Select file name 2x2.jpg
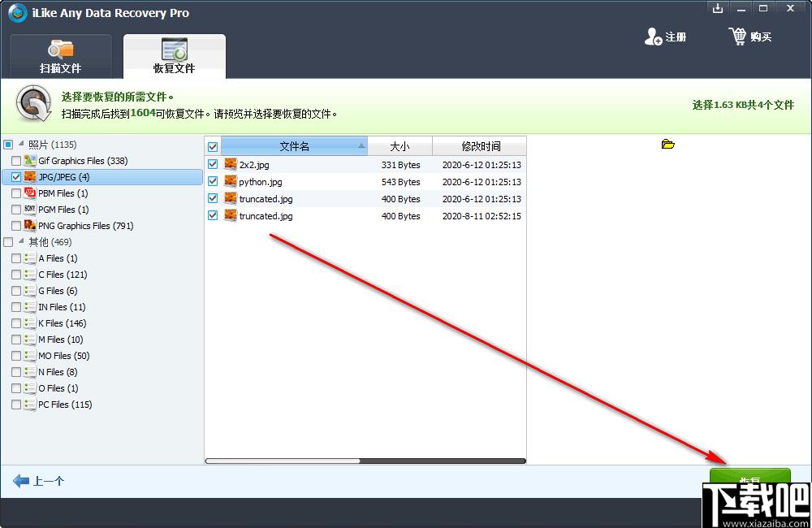Viewport: 812px width, 528px height. [x=254, y=165]
